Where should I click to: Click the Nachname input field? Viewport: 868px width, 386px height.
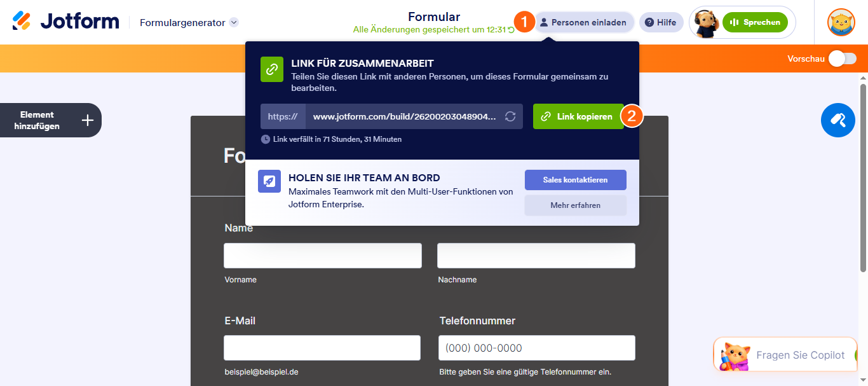(x=536, y=256)
